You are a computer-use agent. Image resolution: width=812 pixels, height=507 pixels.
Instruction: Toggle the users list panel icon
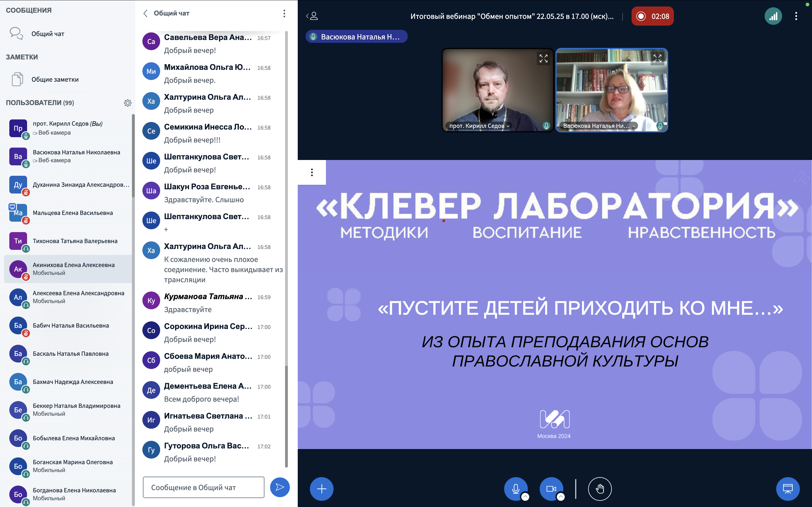click(x=312, y=16)
